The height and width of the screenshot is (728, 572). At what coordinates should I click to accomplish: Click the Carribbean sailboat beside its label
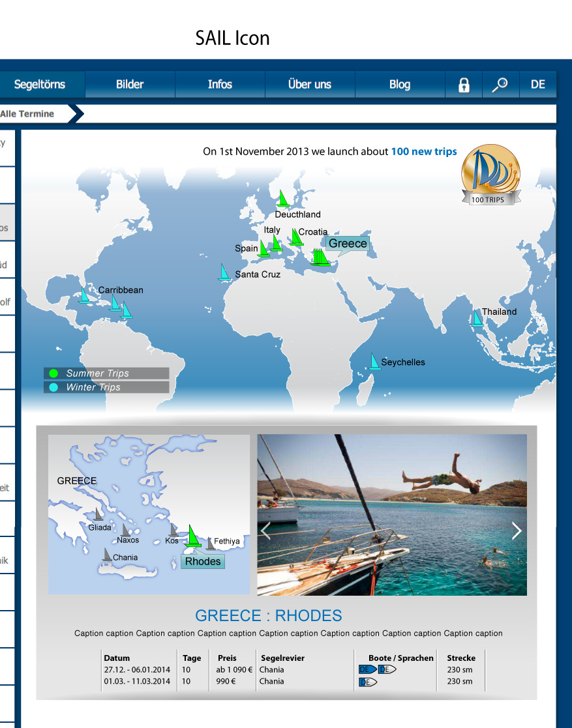pos(84,295)
